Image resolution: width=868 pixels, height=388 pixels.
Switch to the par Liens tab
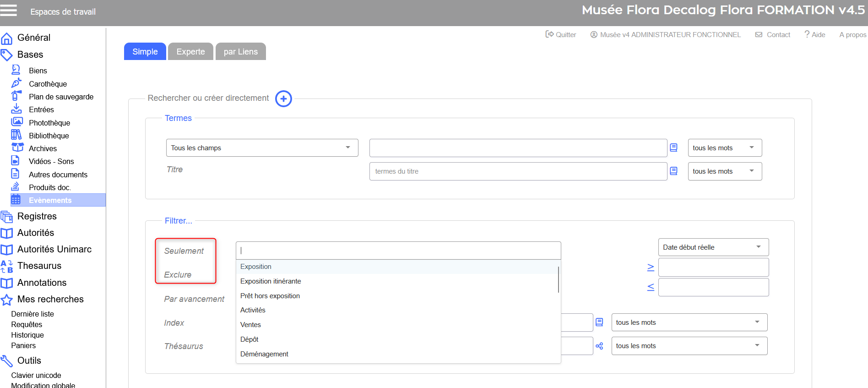pos(240,52)
